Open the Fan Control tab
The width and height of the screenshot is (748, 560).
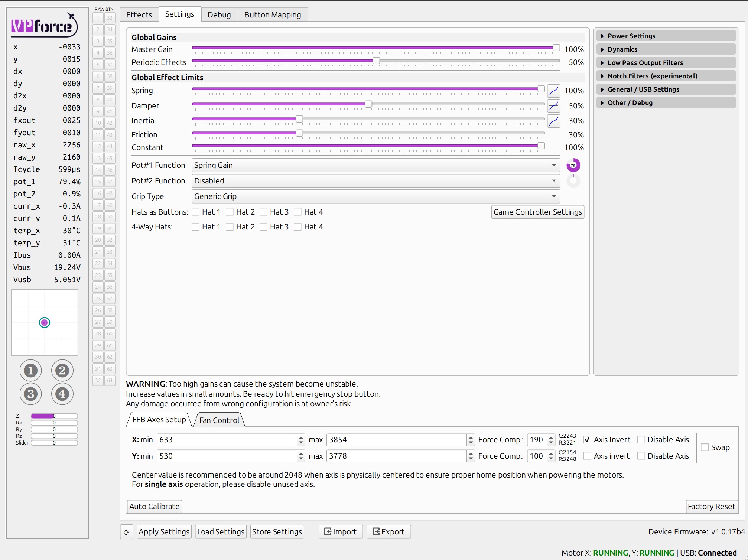pyautogui.click(x=219, y=420)
